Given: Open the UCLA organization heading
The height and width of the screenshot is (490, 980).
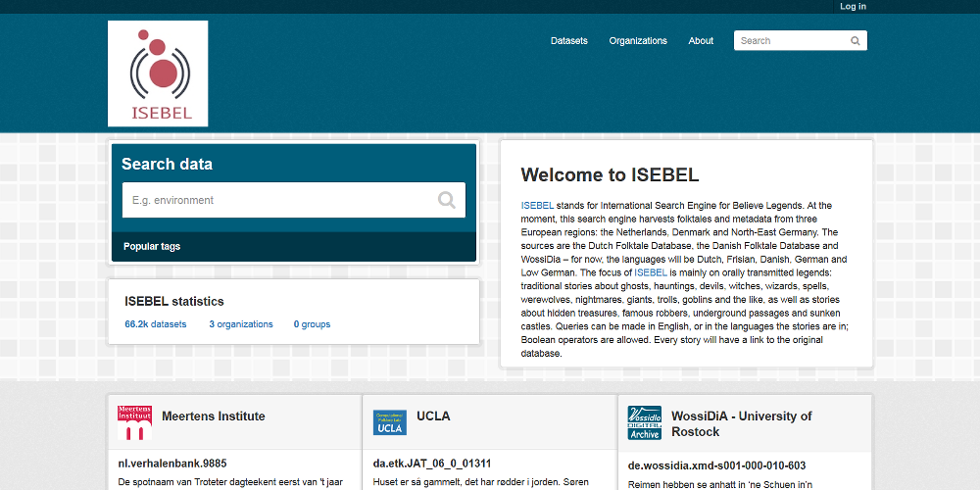Looking at the screenshot, I should click(433, 416).
